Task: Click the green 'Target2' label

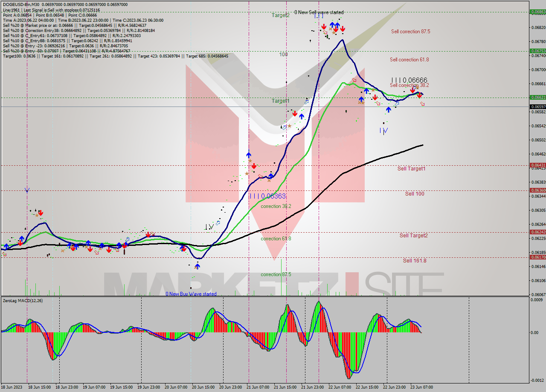Action: (281, 15)
